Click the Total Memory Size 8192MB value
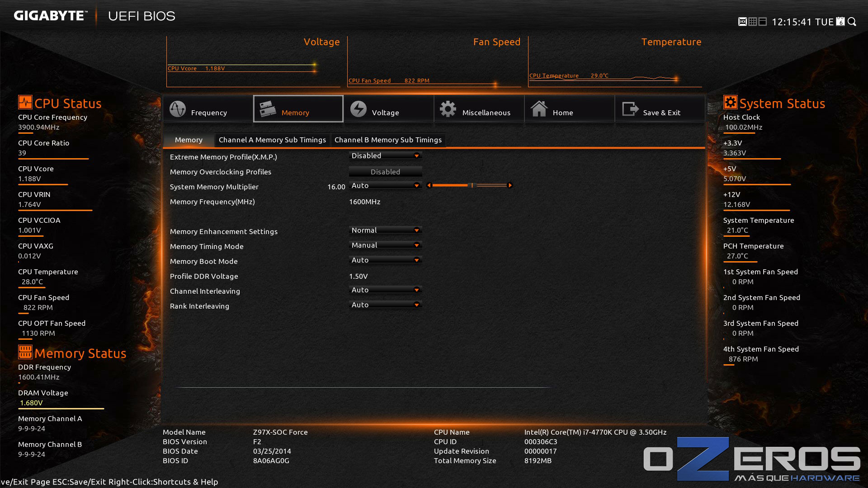 click(538, 461)
